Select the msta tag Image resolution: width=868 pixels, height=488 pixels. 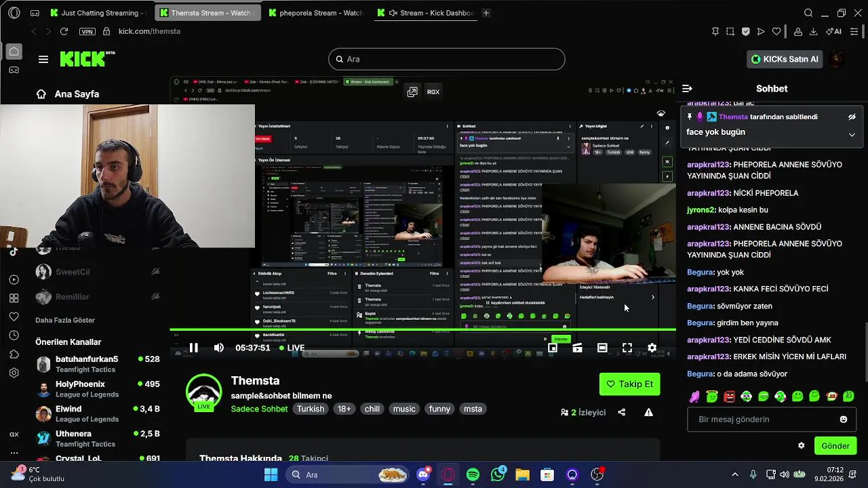tap(473, 409)
